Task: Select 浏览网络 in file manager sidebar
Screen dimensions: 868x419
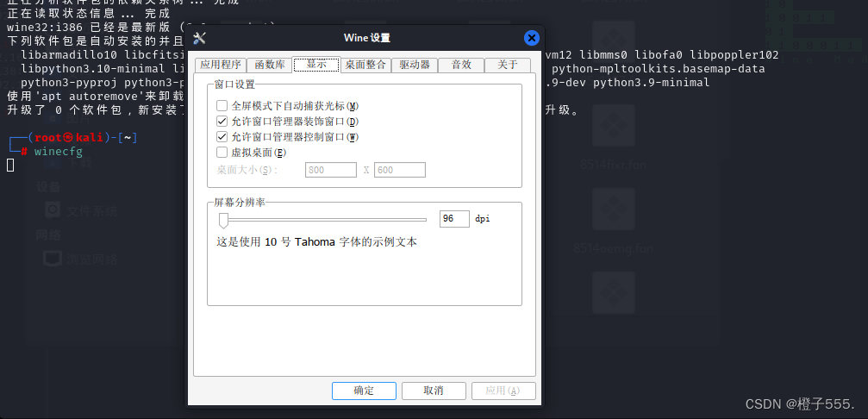Action: point(81,259)
